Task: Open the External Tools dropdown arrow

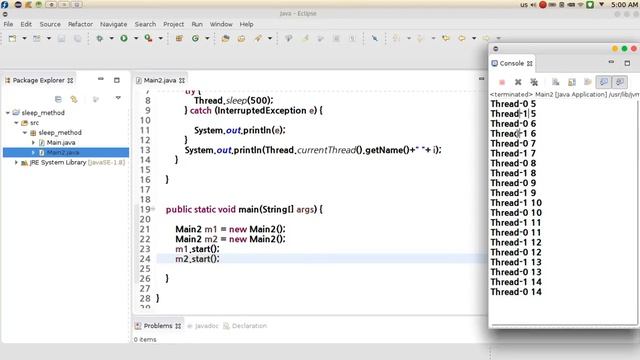Action: (160, 38)
